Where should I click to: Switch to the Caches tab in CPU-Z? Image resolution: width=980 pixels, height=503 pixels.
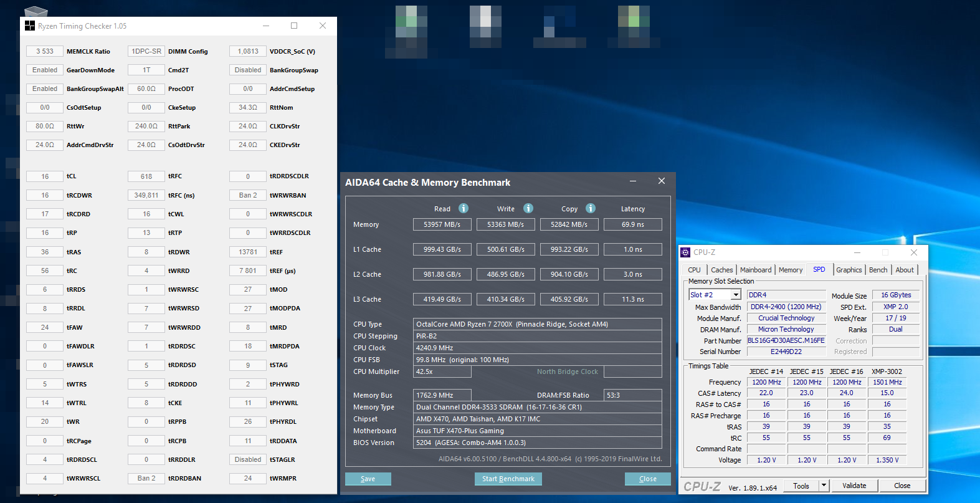(x=721, y=270)
